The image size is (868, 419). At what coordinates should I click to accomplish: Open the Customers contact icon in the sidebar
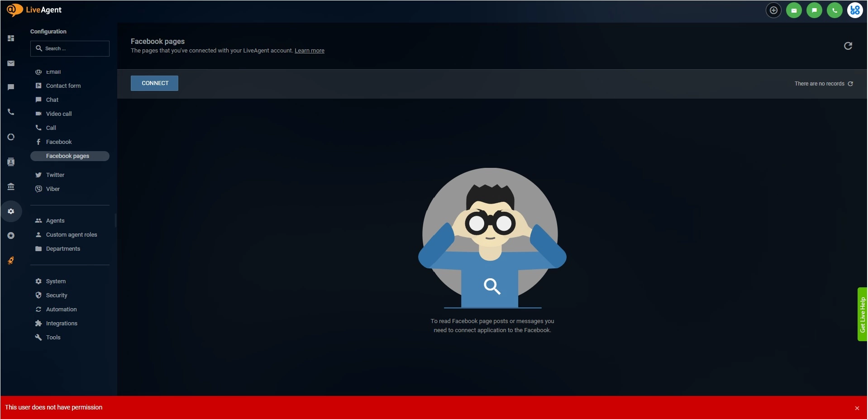11,162
